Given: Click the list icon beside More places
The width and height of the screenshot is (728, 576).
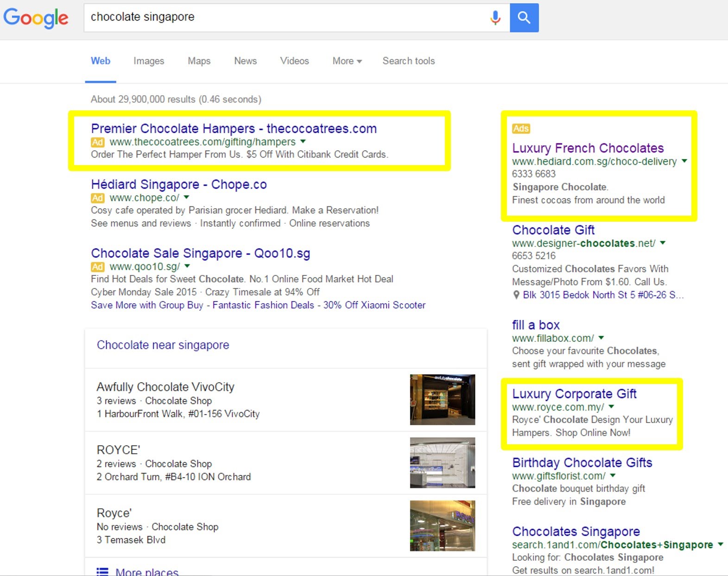Looking at the screenshot, I should (102, 571).
